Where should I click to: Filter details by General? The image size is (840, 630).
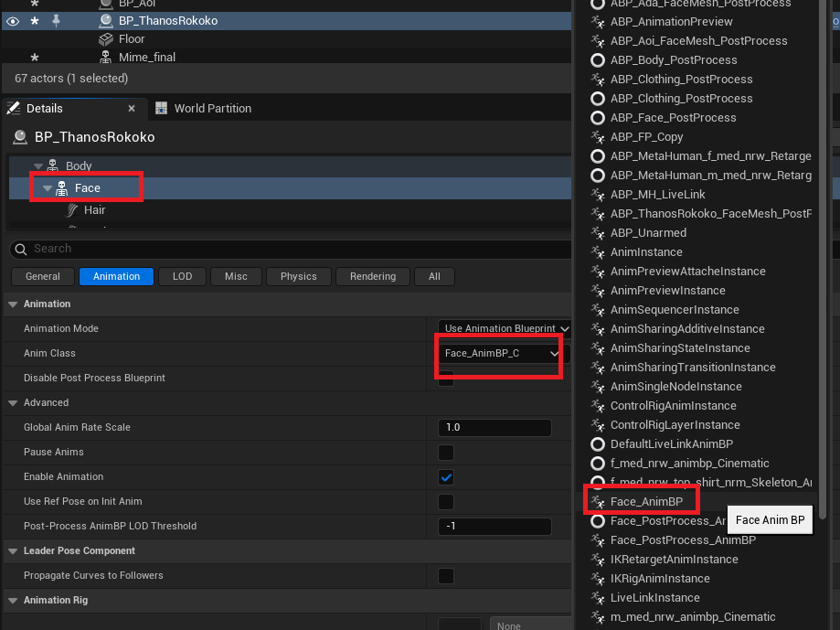(43, 276)
